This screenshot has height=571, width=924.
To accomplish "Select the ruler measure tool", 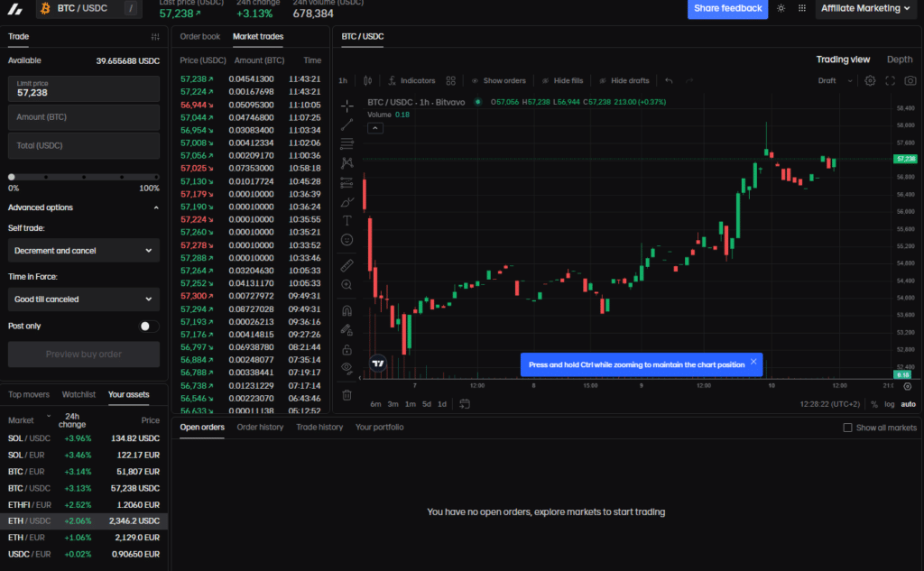I will coord(347,265).
